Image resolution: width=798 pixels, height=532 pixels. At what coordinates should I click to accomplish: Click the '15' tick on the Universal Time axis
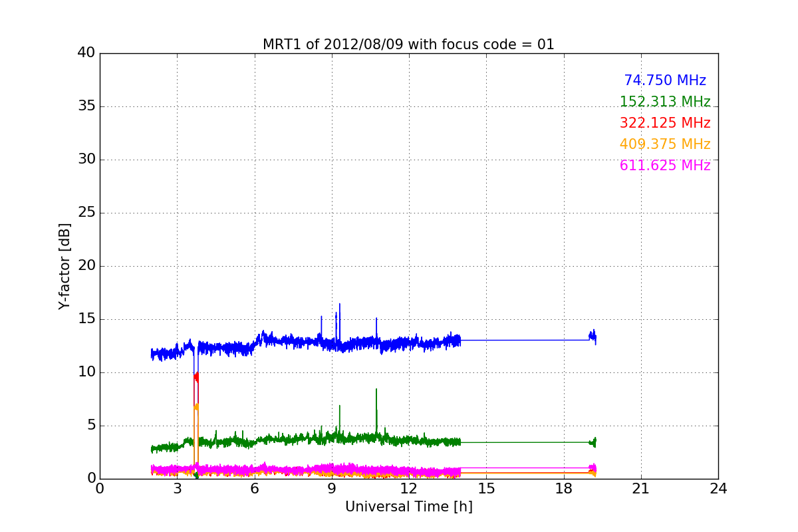(486, 488)
